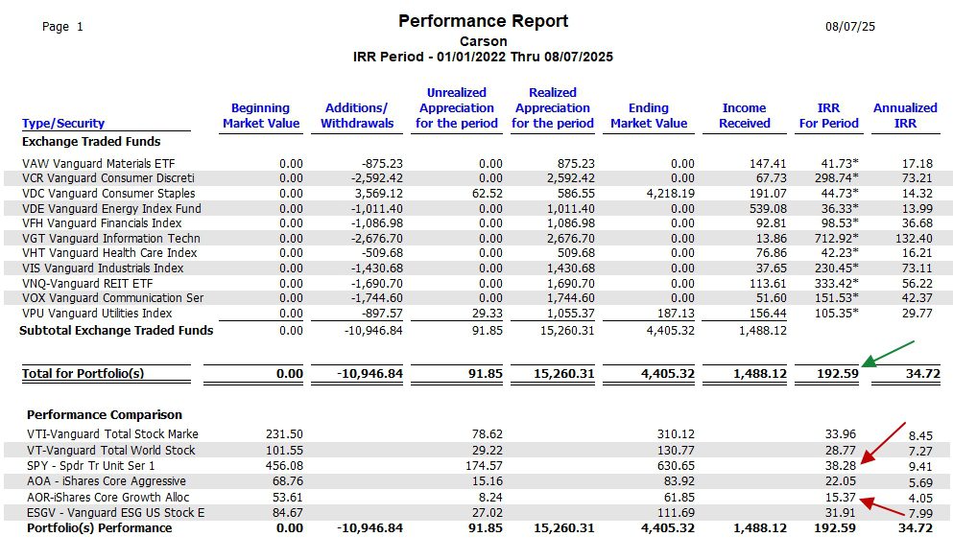Click VGT IRR value 712.92*
This screenshot has height=560, width=953.
tap(836, 238)
